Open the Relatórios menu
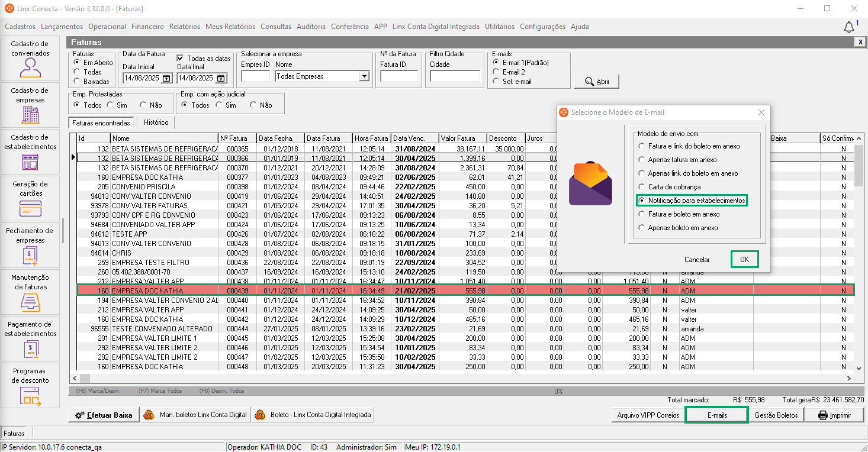 pos(184,27)
